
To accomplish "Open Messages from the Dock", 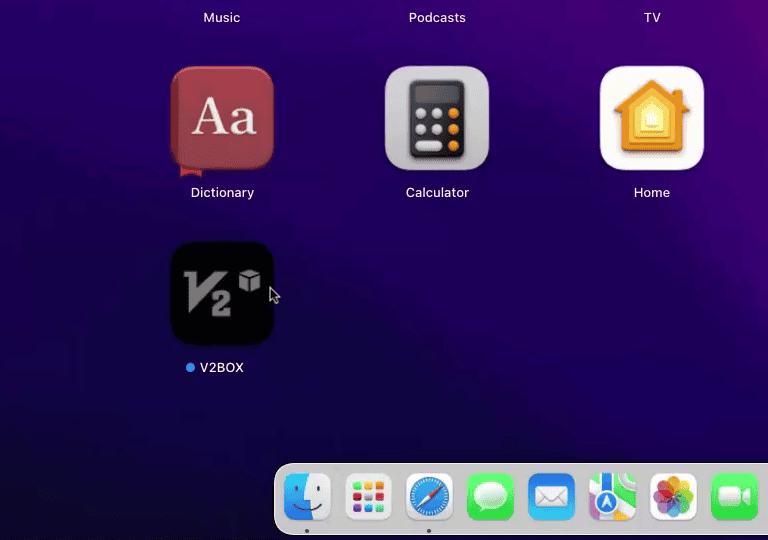I will (490, 497).
